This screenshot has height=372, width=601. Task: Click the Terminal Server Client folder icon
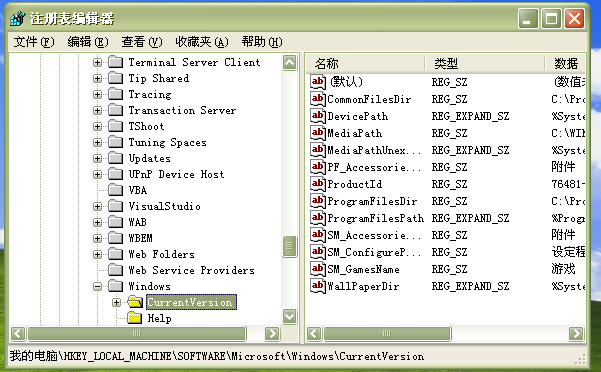pyautogui.click(x=115, y=62)
